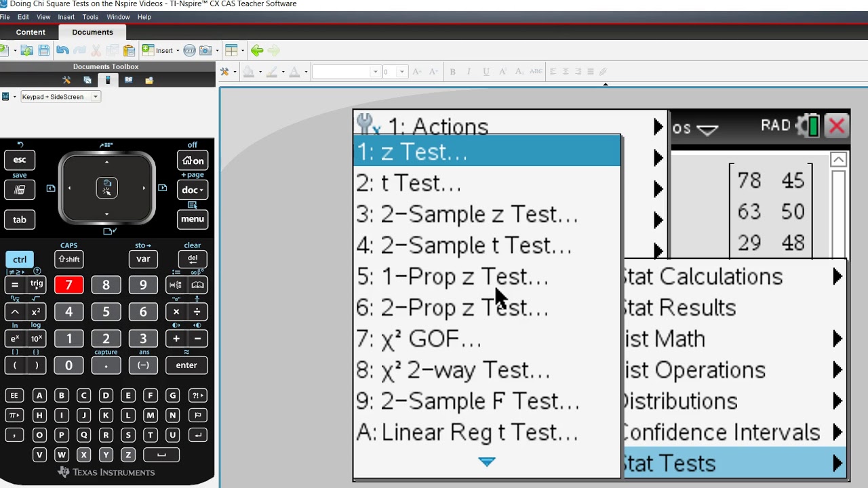The image size is (868, 488).
Task: Click the menu key on the keypad
Action: click(x=192, y=219)
